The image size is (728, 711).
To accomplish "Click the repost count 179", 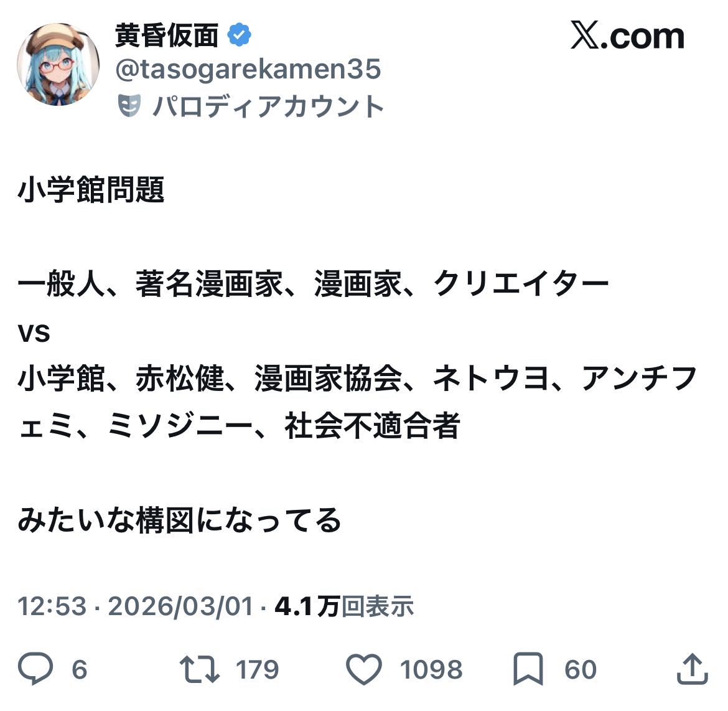I will click(x=257, y=670).
